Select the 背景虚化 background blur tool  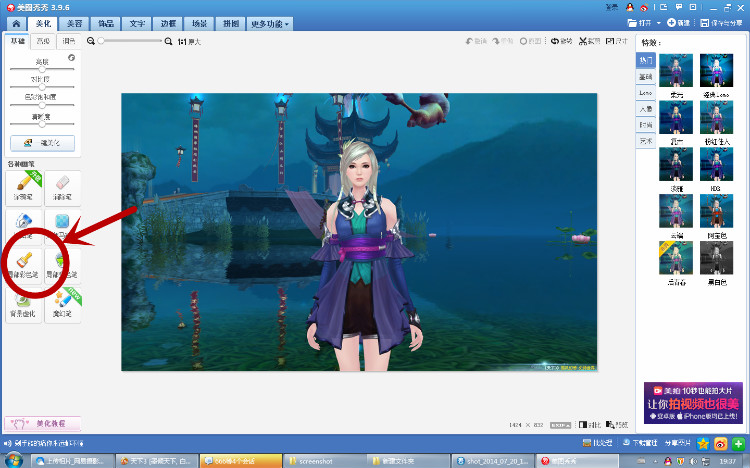[x=23, y=305]
